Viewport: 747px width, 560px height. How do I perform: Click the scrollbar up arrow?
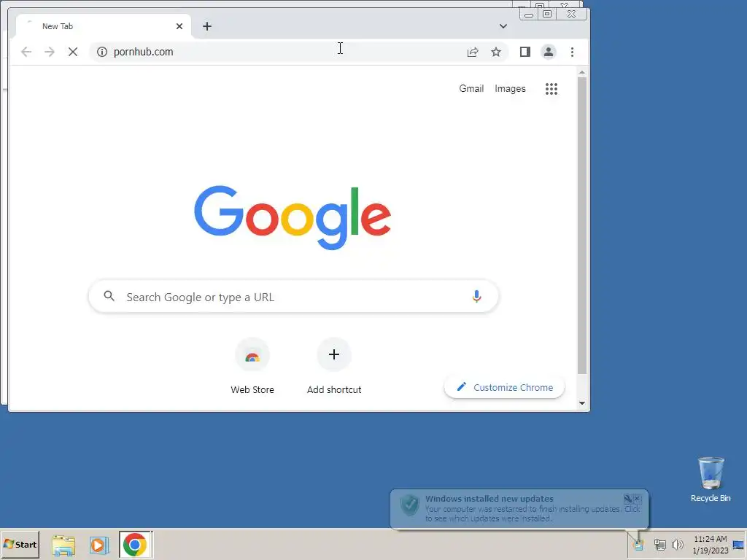tap(581, 72)
